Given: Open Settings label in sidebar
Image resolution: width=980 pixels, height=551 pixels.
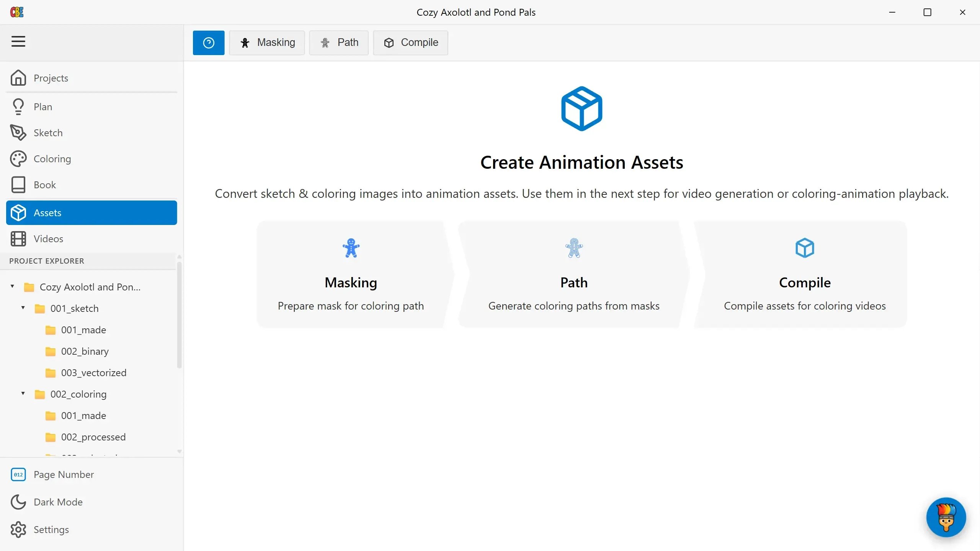Looking at the screenshot, I should pyautogui.click(x=51, y=530).
